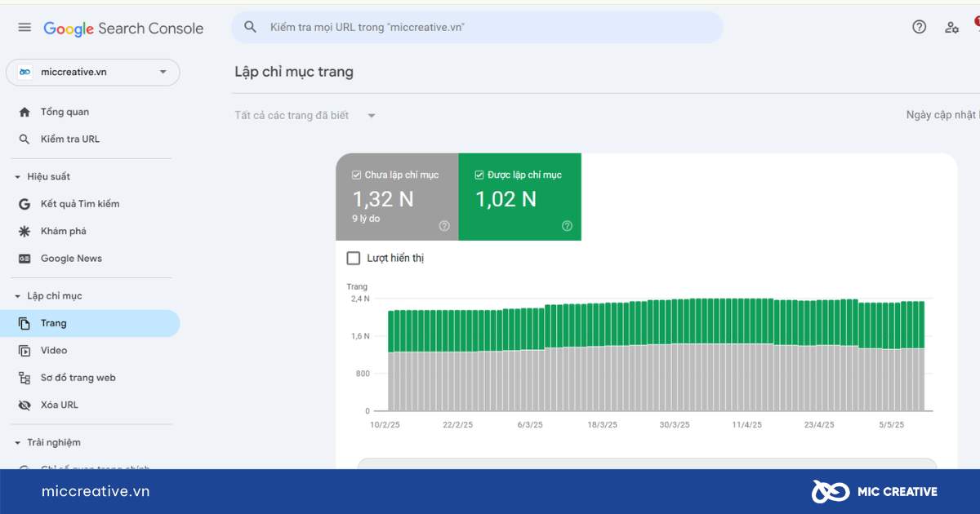Click the 1,6 N axis label

359,336
